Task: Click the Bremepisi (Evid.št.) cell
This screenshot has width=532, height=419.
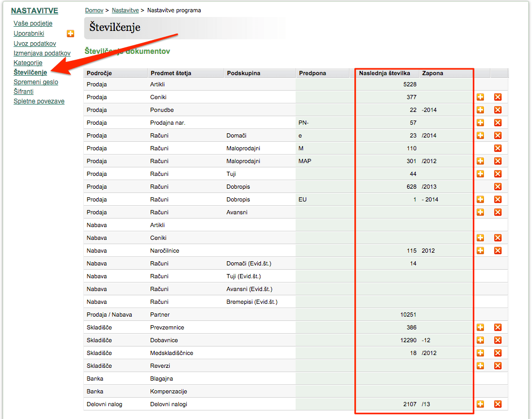Action: pos(252,302)
